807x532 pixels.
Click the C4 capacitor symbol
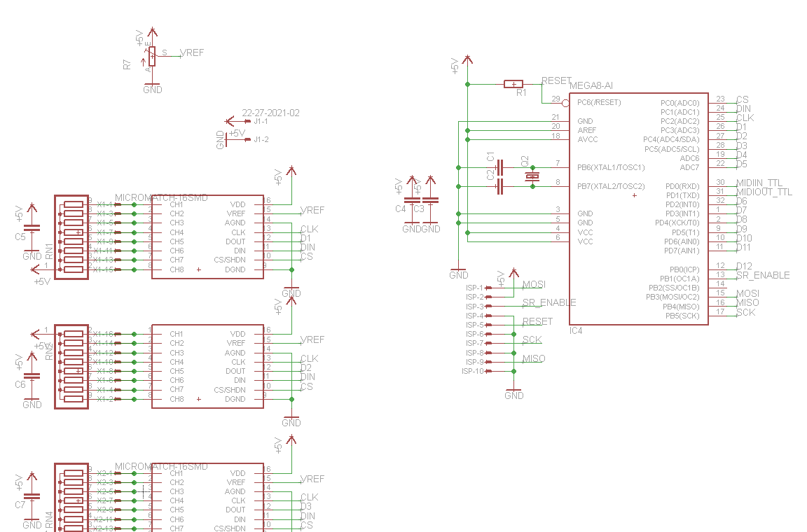coord(412,200)
